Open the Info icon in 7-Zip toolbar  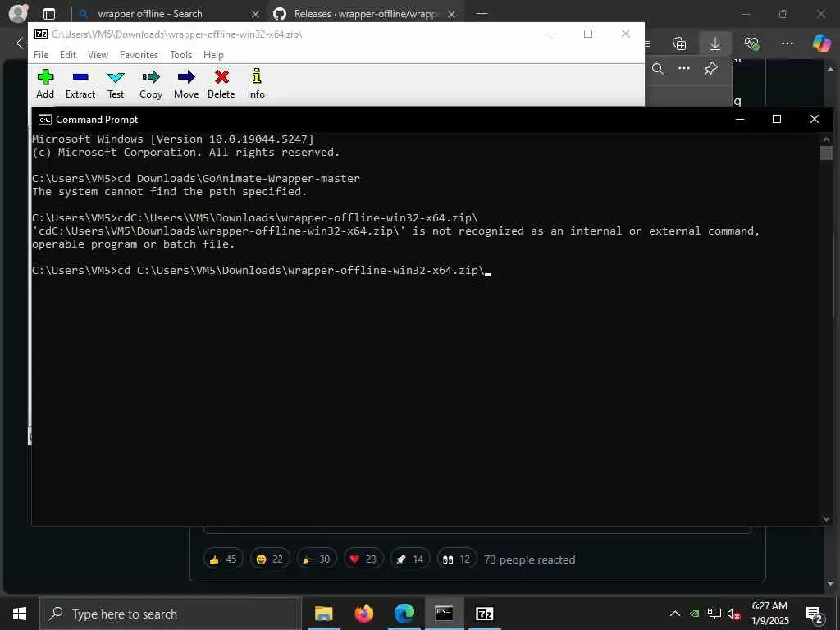(256, 84)
